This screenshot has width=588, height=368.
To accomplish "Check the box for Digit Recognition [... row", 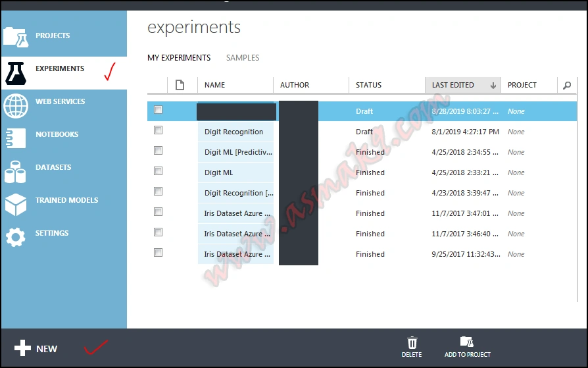I will pos(159,191).
